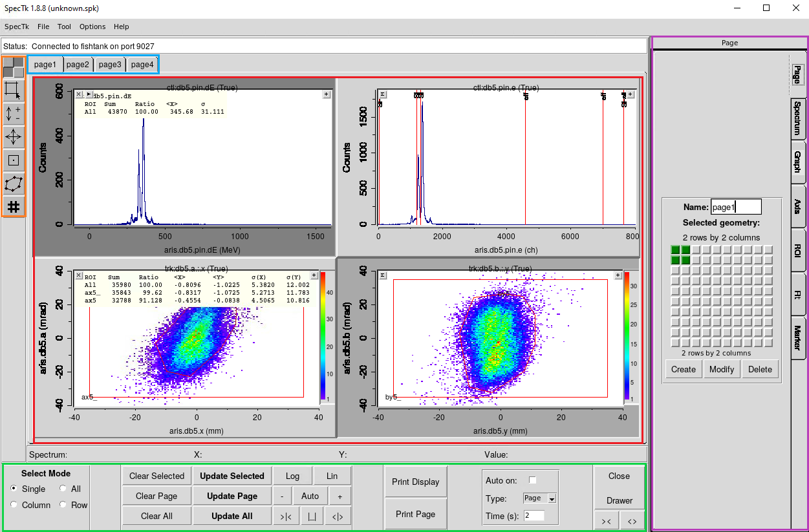Switch to page2 tab
This screenshot has height=532, width=809.
pyautogui.click(x=78, y=65)
